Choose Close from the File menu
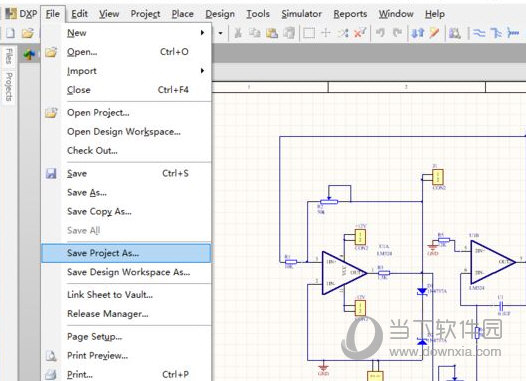526x381 pixels. point(126,90)
